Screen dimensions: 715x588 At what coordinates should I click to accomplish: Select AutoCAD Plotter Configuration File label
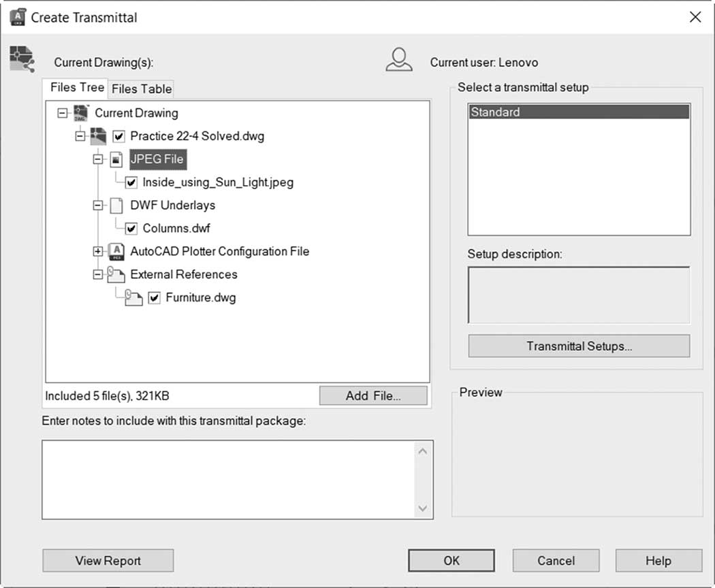click(220, 251)
